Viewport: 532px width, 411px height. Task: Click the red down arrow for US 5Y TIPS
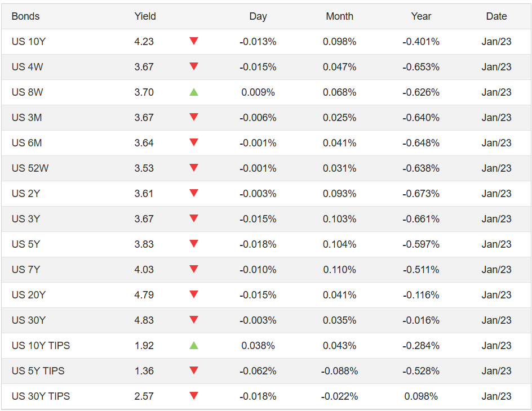(194, 370)
